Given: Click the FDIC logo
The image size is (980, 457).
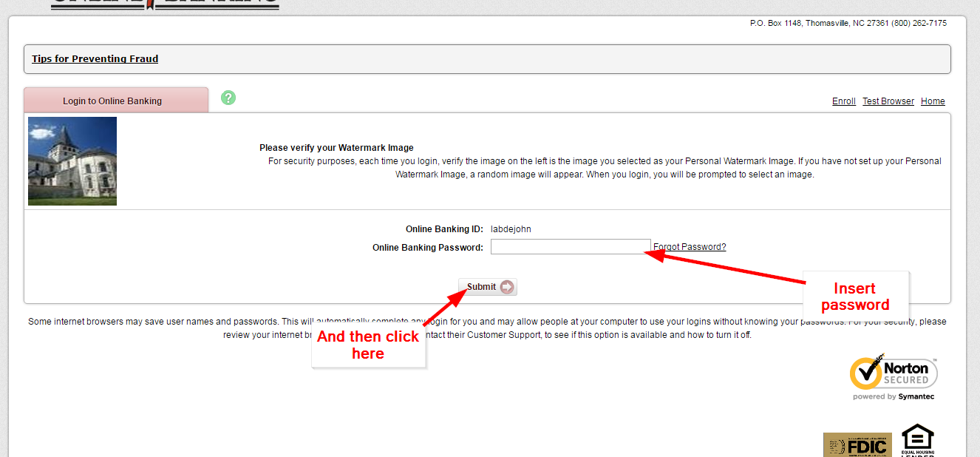Looking at the screenshot, I should [857, 446].
